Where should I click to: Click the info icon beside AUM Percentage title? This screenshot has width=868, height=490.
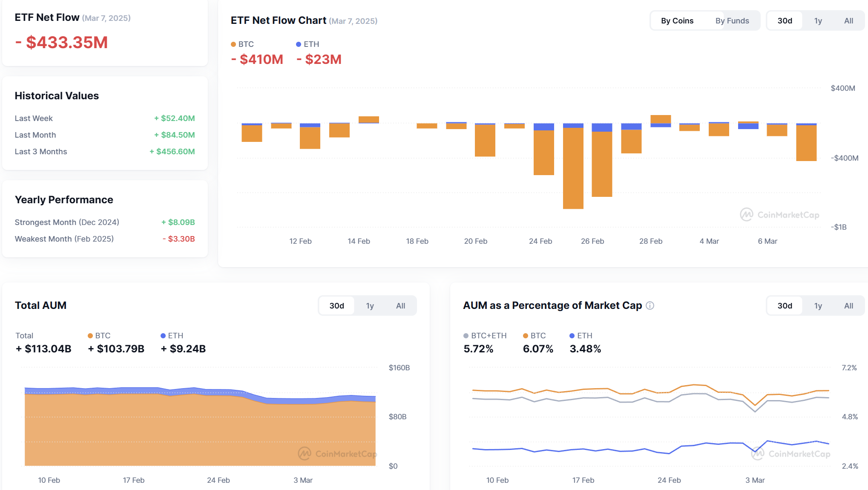[x=650, y=306]
